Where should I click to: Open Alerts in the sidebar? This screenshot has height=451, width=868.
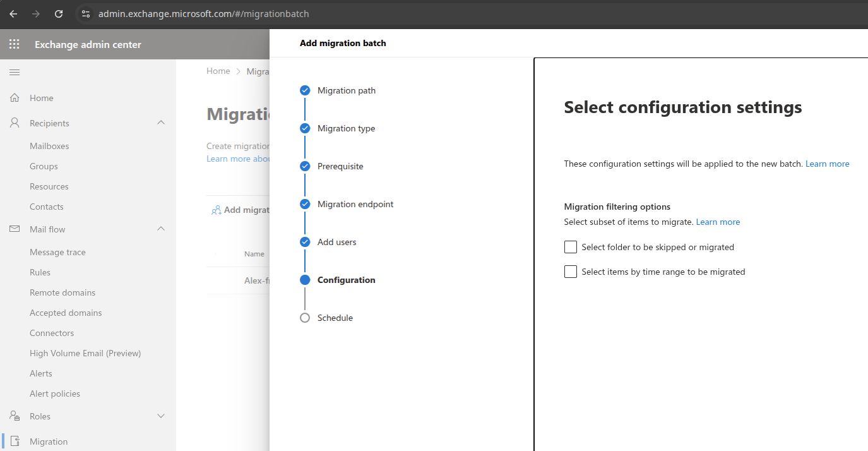point(41,373)
